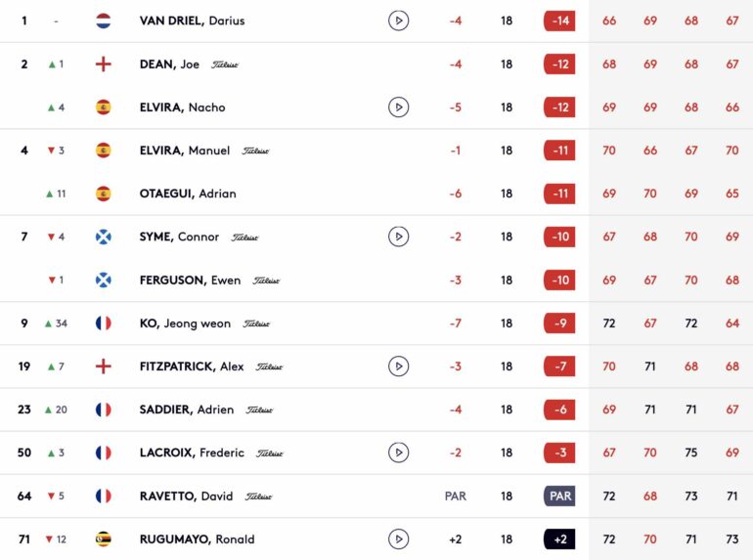753x560 pixels.
Task: Click the -9 total badge for Ko
Action: tap(559, 323)
